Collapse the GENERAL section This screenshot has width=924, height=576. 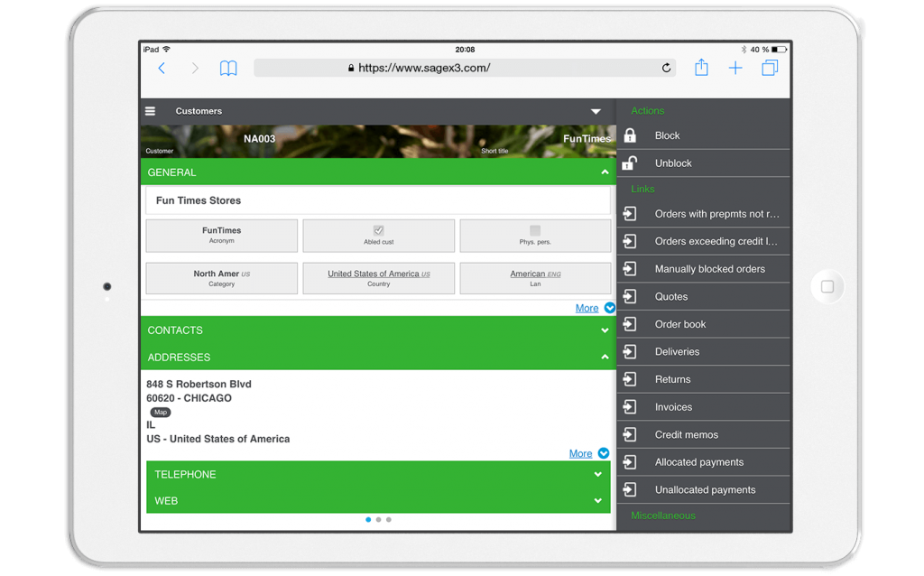point(605,172)
